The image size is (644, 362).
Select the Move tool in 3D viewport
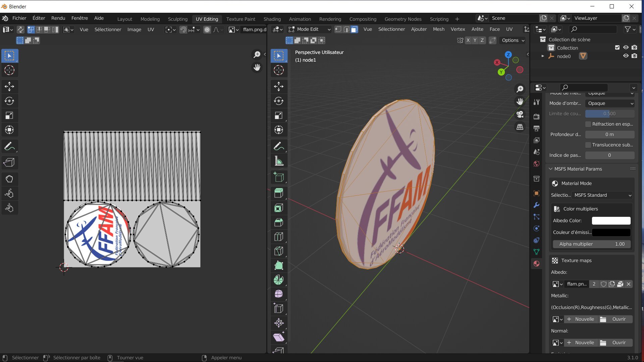(x=278, y=86)
